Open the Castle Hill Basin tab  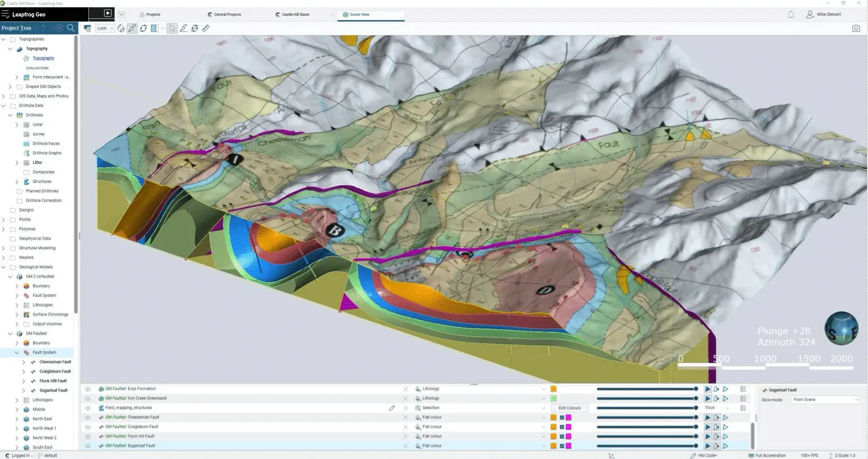tap(295, 15)
